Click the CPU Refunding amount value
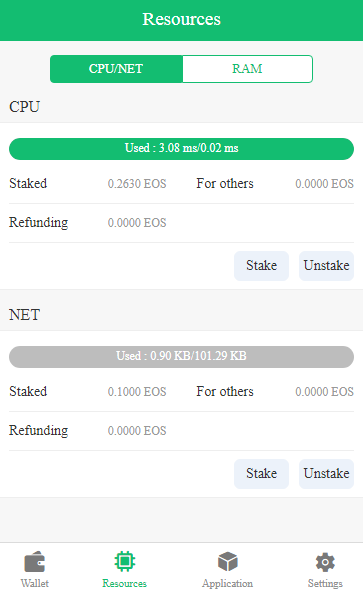This screenshot has width=363, height=595. click(137, 223)
